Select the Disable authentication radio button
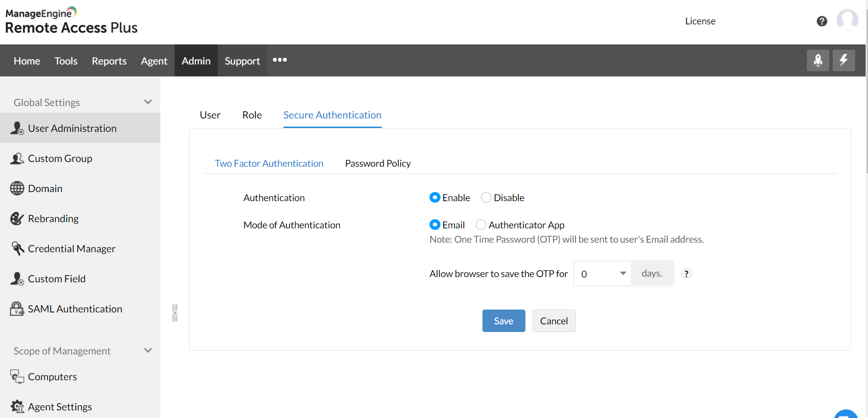The height and width of the screenshot is (418, 868). (486, 198)
